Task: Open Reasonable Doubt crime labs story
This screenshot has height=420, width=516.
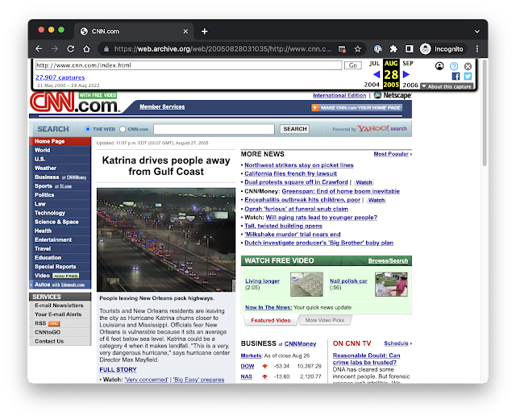Action: (366, 359)
